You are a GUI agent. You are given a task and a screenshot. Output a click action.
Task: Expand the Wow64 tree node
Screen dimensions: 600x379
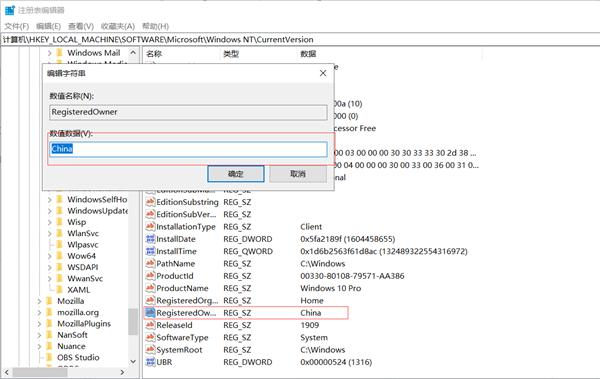(50, 256)
